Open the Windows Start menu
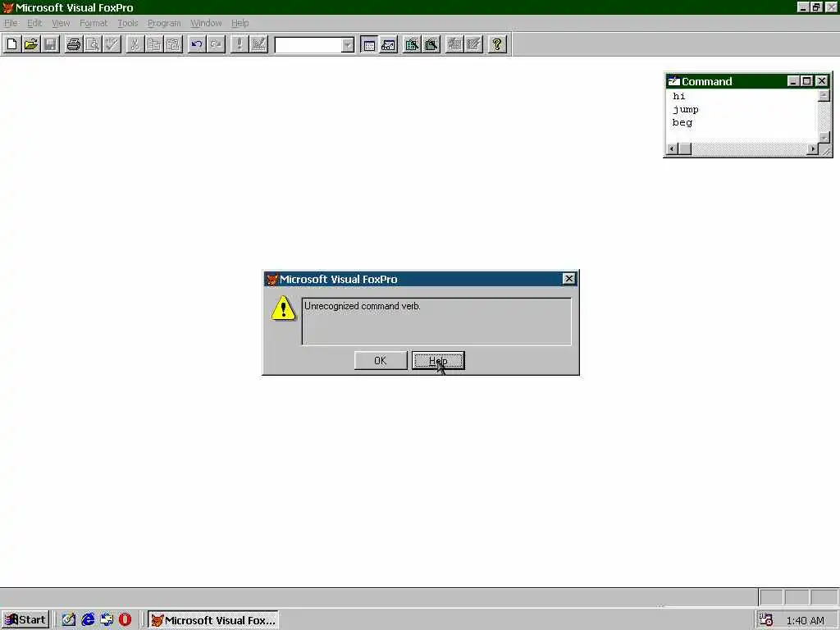Screen dimensions: 840x630 [25, 620]
